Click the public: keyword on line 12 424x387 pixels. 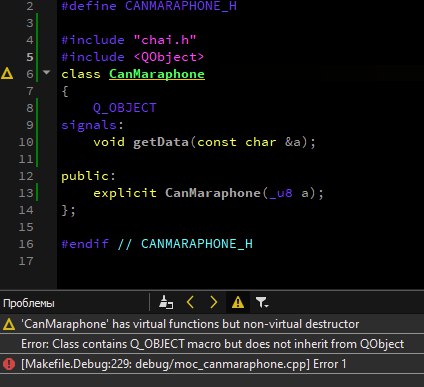(x=88, y=176)
